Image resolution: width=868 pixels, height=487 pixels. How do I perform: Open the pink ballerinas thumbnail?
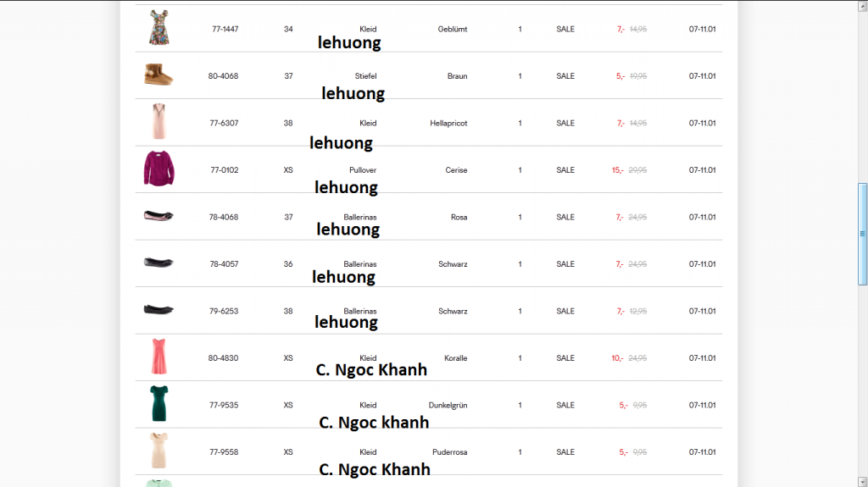click(x=159, y=216)
